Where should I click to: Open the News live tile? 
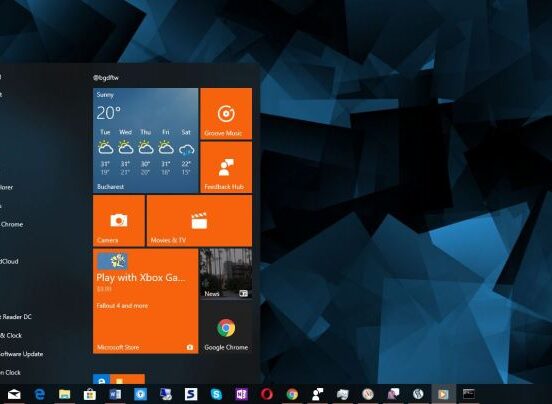226,274
